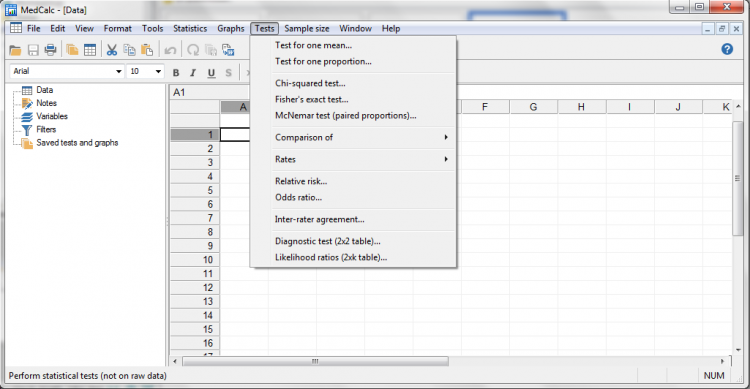Choose Odds ratio from Tests menu
Screen dimensions: 750x389
[298, 197]
